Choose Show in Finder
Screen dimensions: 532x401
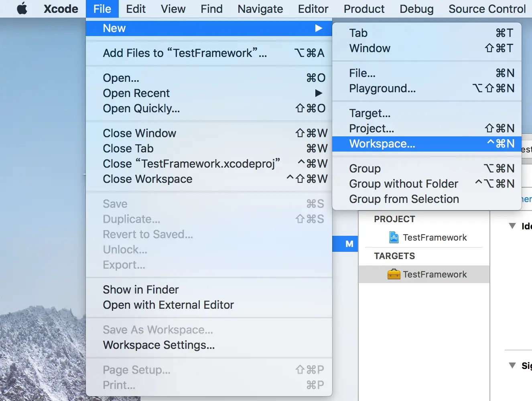[209, 290]
